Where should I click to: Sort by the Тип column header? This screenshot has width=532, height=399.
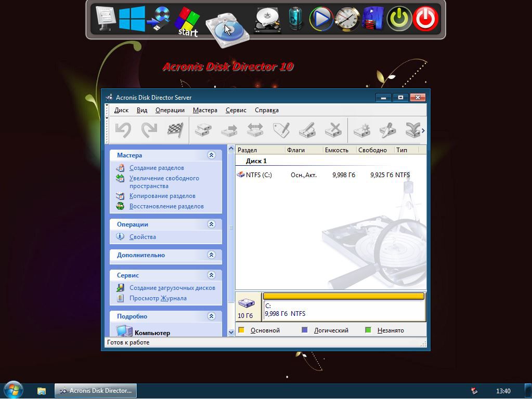pos(407,150)
